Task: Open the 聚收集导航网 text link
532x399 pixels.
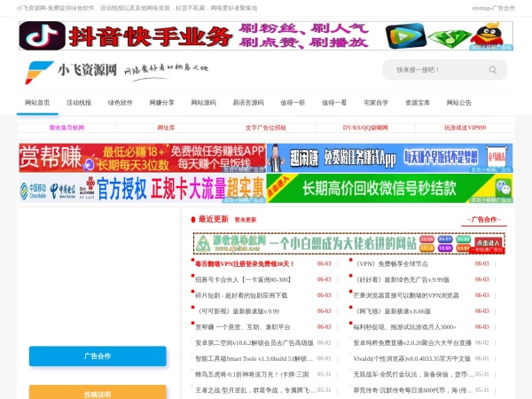Action: [x=66, y=128]
